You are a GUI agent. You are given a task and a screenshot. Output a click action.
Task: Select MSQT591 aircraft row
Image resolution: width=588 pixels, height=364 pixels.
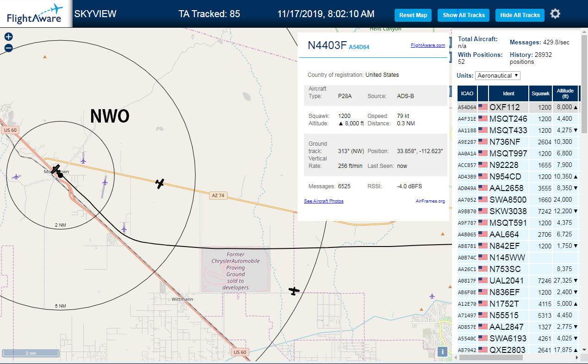pos(519,223)
